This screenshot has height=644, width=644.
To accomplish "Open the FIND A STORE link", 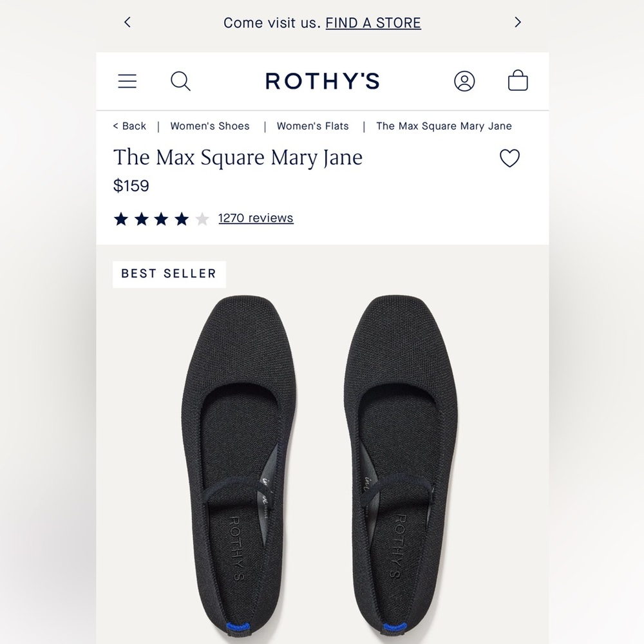I will [373, 23].
